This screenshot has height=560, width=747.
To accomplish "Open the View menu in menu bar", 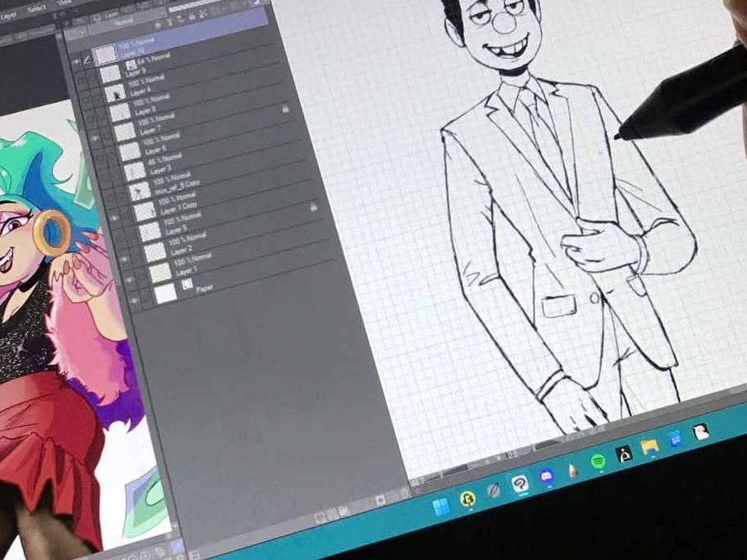I will pos(64,3).
